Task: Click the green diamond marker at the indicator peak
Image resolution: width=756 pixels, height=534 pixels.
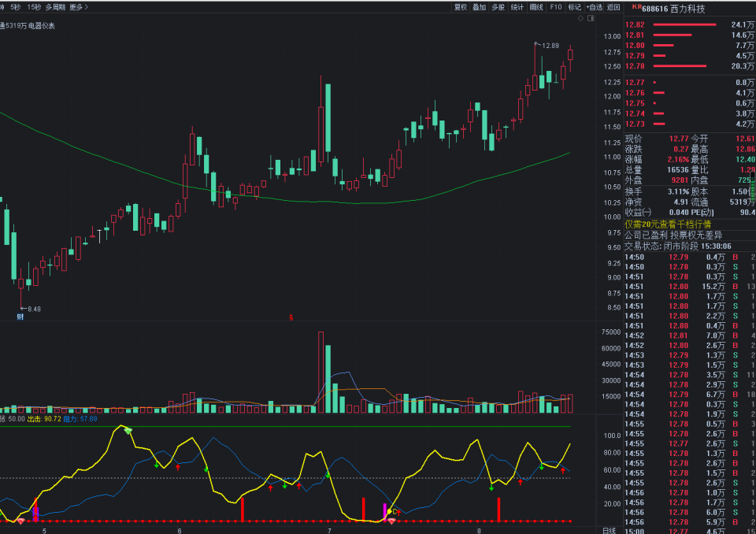Action: (128, 432)
